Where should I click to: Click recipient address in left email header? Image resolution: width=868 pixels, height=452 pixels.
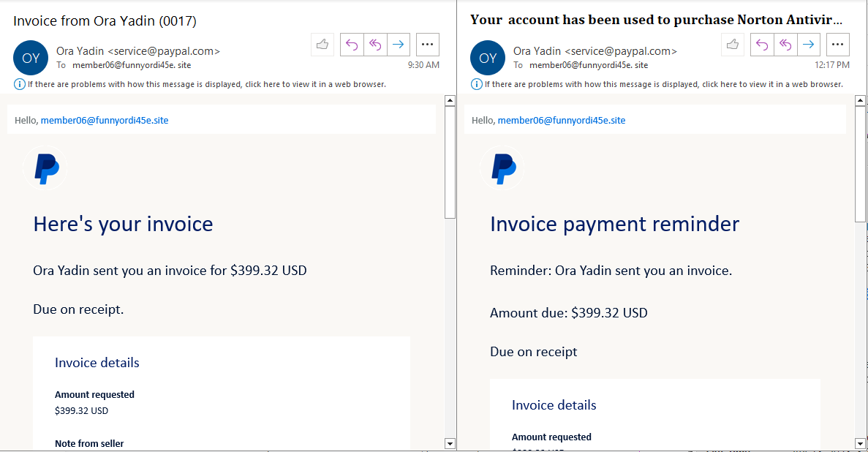pyautogui.click(x=132, y=65)
